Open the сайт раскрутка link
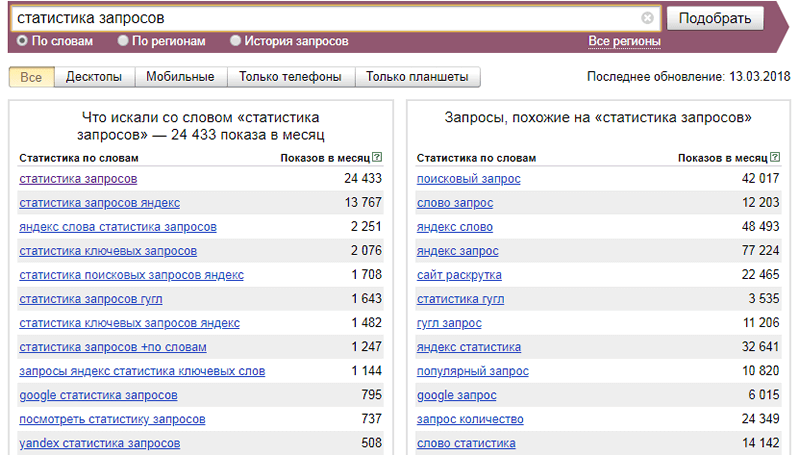Screen dimensions: 800x455 [459, 275]
